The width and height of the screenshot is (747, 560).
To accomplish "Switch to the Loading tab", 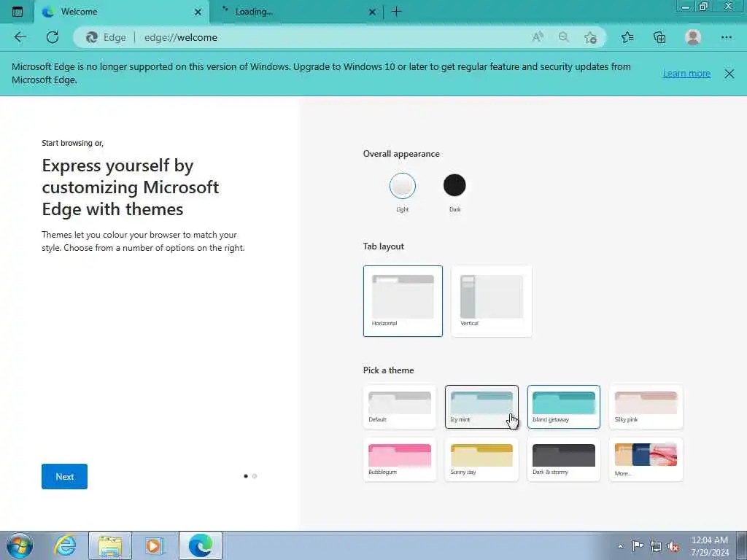I will pos(296,12).
